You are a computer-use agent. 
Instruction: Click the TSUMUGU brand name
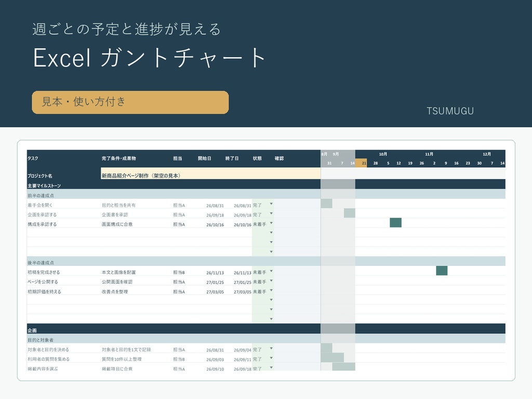pos(450,111)
